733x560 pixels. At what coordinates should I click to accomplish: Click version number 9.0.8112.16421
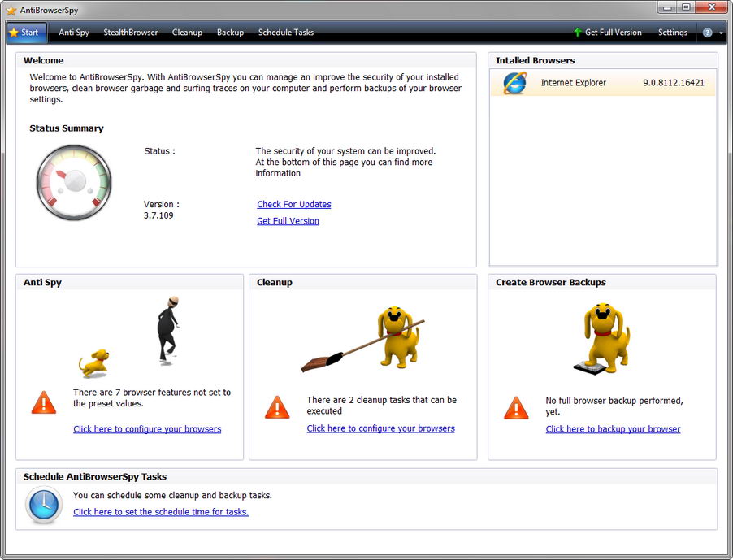pyautogui.click(x=673, y=83)
